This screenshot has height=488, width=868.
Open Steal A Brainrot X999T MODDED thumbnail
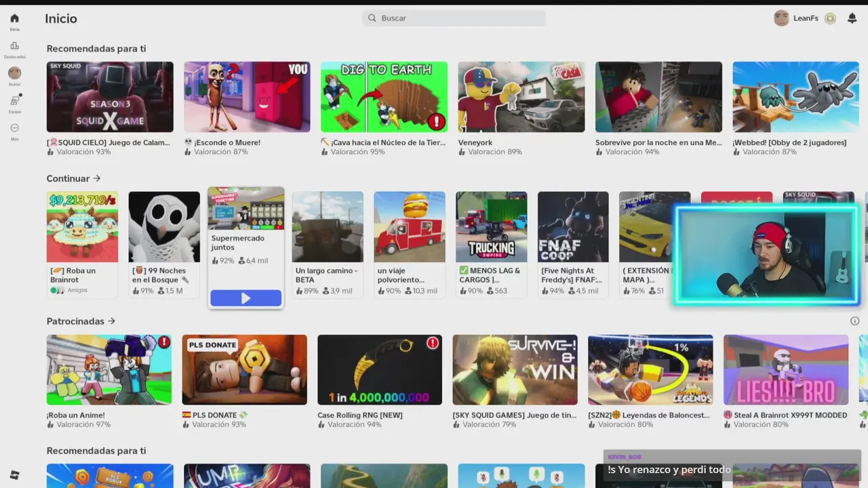tap(786, 369)
